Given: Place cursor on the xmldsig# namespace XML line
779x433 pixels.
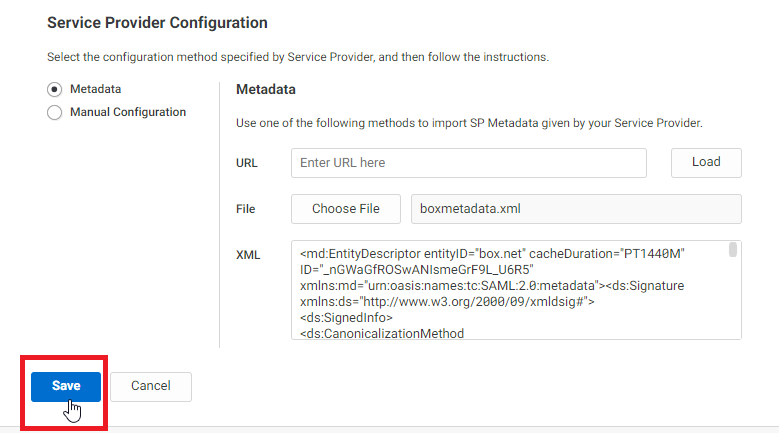Looking at the screenshot, I should click(x=447, y=301).
